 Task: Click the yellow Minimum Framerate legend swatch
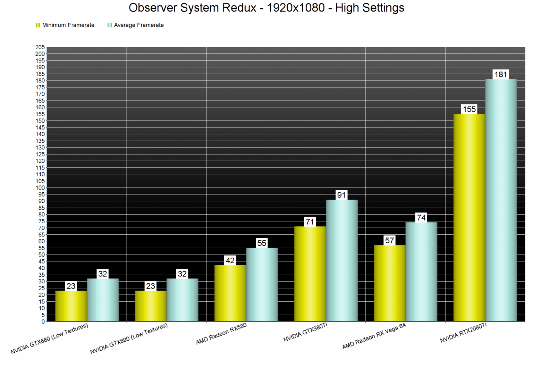point(37,25)
